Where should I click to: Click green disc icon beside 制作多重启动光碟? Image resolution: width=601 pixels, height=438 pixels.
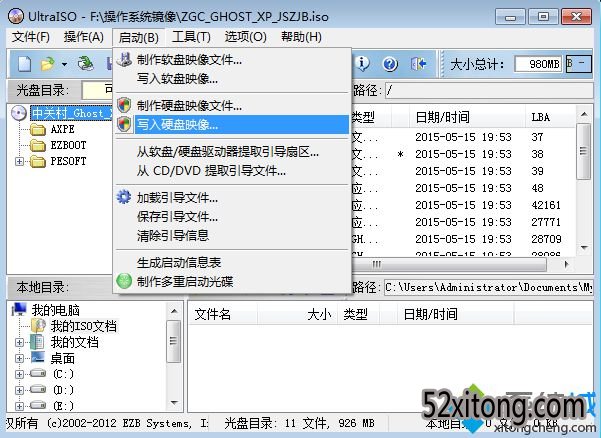(x=124, y=281)
